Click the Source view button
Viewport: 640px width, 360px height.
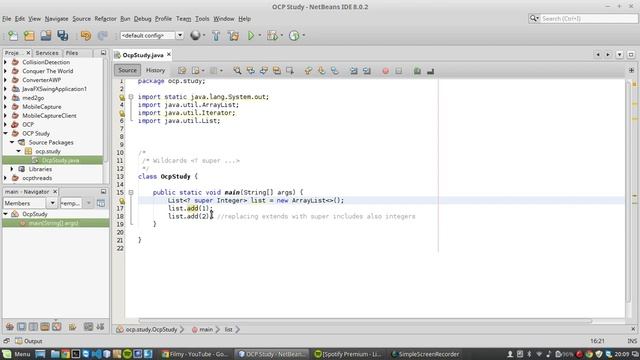[x=127, y=70]
